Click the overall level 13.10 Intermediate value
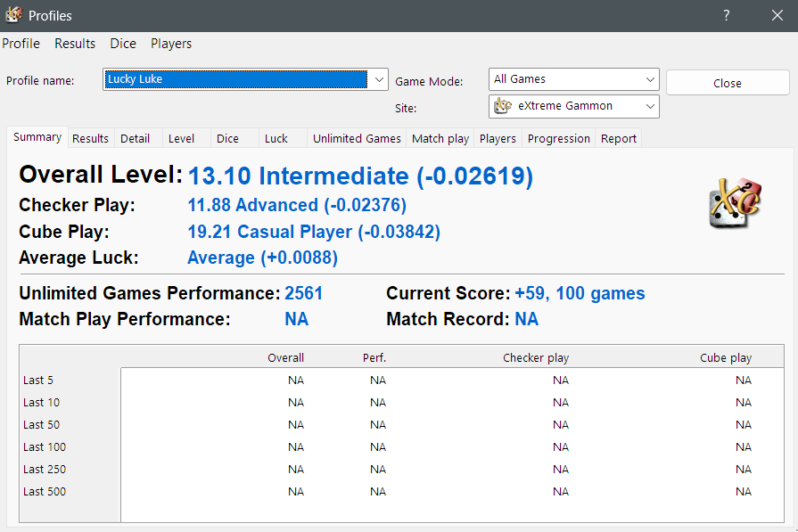 [x=360, y=176]
